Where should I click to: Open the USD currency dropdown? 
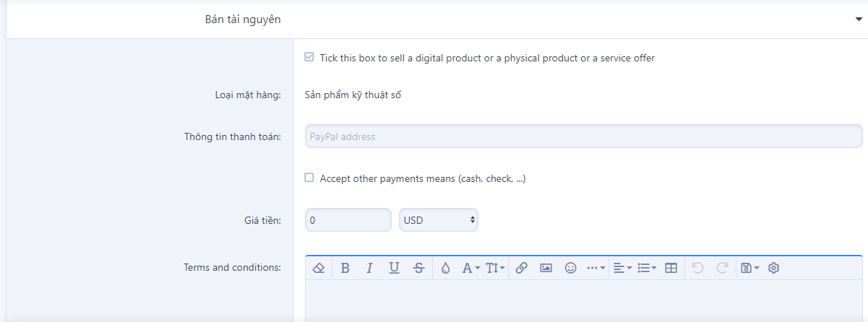[x=439, y=219]
